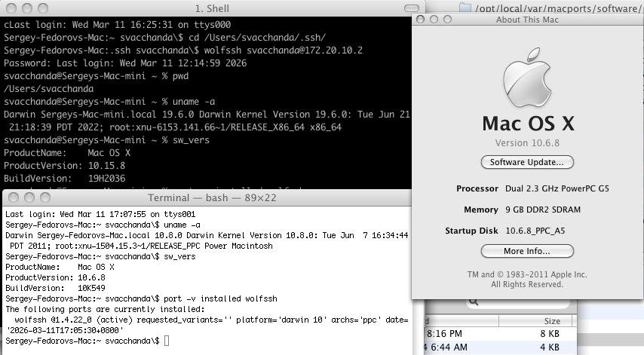Minimize the 1. Shell window
This screenshot has height=355, width=644.
click(27, 8)
